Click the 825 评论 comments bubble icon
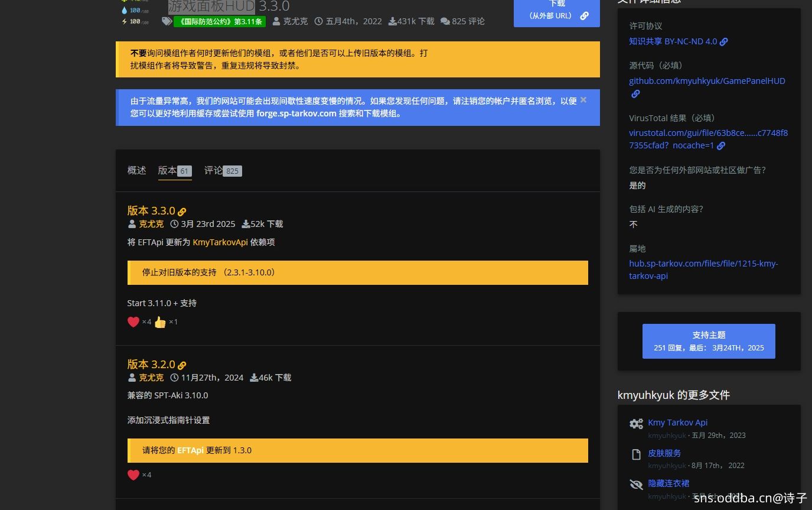Image resolution: width=812 pixels, height=510 pixels. [x=445, y=21]
